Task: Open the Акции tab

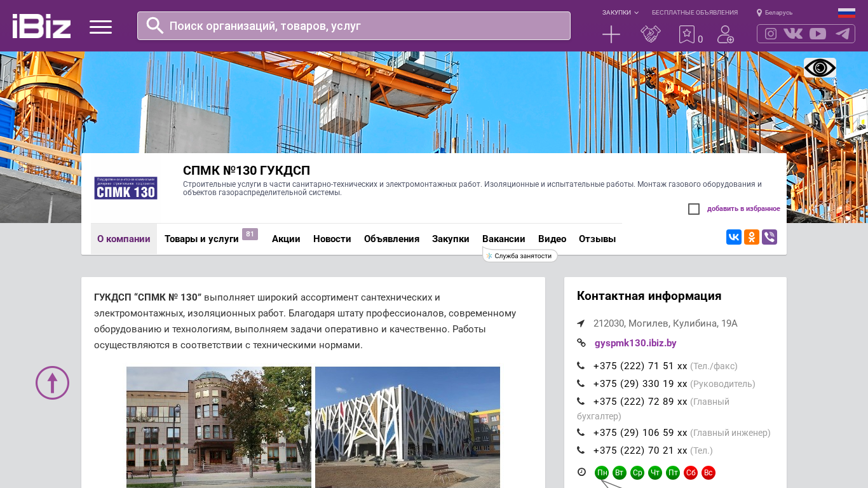Action: [286, 239]
